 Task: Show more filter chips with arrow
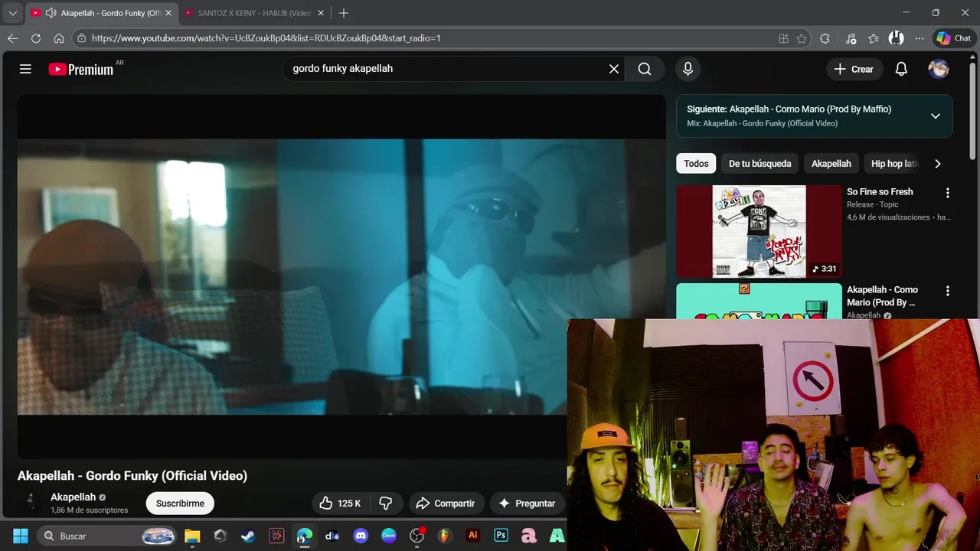coord(937,164)
